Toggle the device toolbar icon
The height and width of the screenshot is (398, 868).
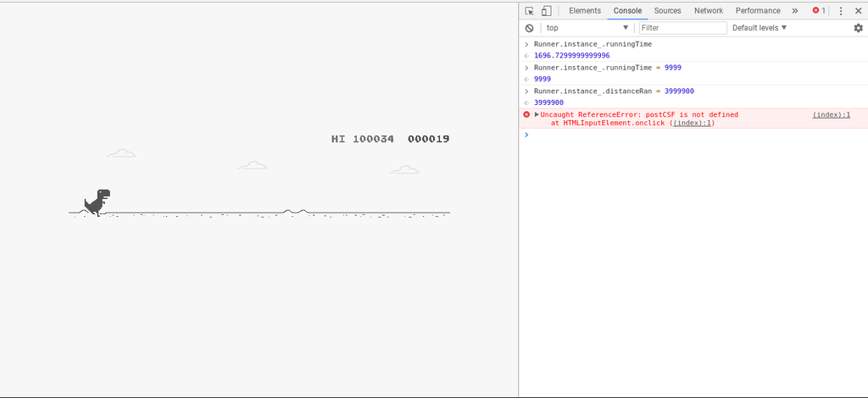(547, 11)
